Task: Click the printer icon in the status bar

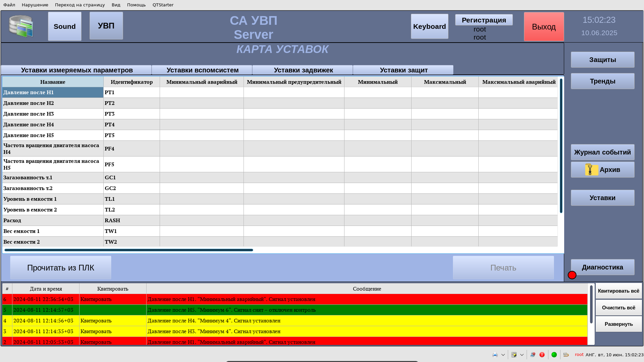Action: [495, 355]
